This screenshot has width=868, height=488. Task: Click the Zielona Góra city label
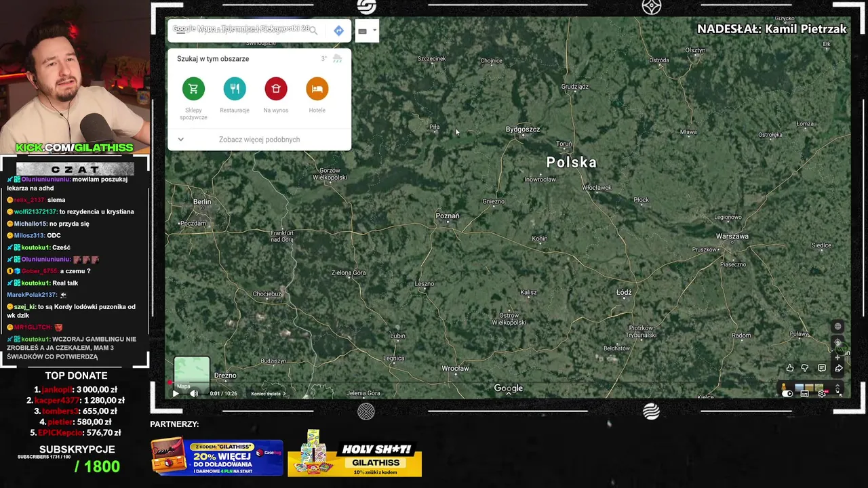pyautogui.click(x=349, y=272)
